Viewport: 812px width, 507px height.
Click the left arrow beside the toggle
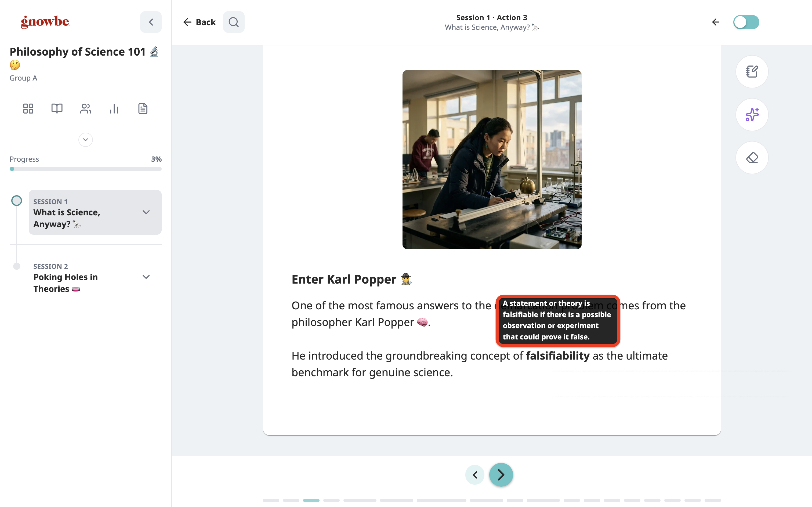click(x=715, y=22)
